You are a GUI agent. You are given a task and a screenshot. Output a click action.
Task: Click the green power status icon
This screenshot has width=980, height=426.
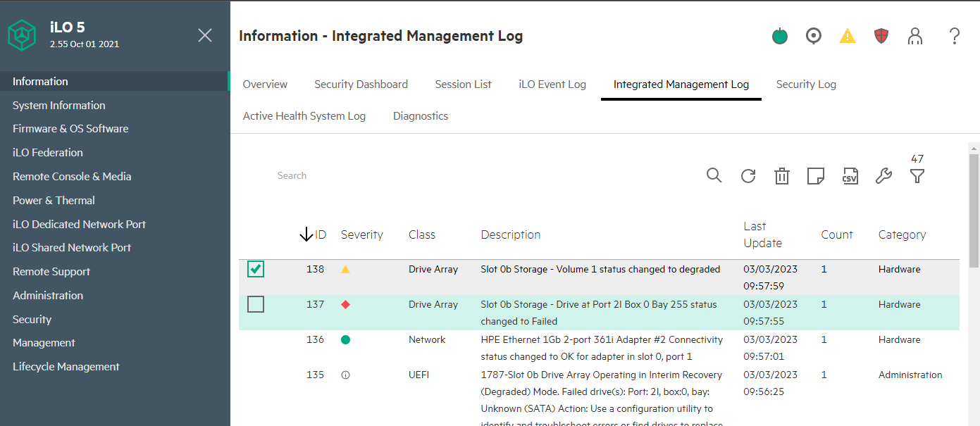pyautogui.click(x=779, y=35)
